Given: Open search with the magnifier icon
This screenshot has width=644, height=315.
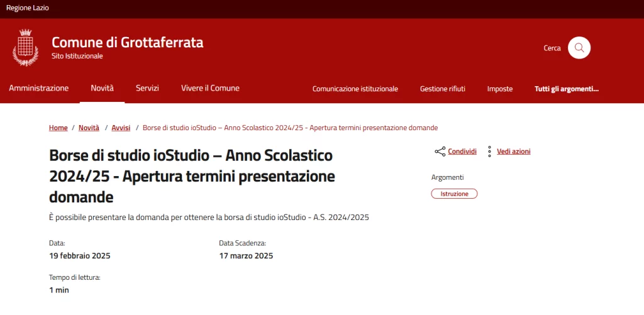Looking at the screenshot, I should (x=579, y=48).
